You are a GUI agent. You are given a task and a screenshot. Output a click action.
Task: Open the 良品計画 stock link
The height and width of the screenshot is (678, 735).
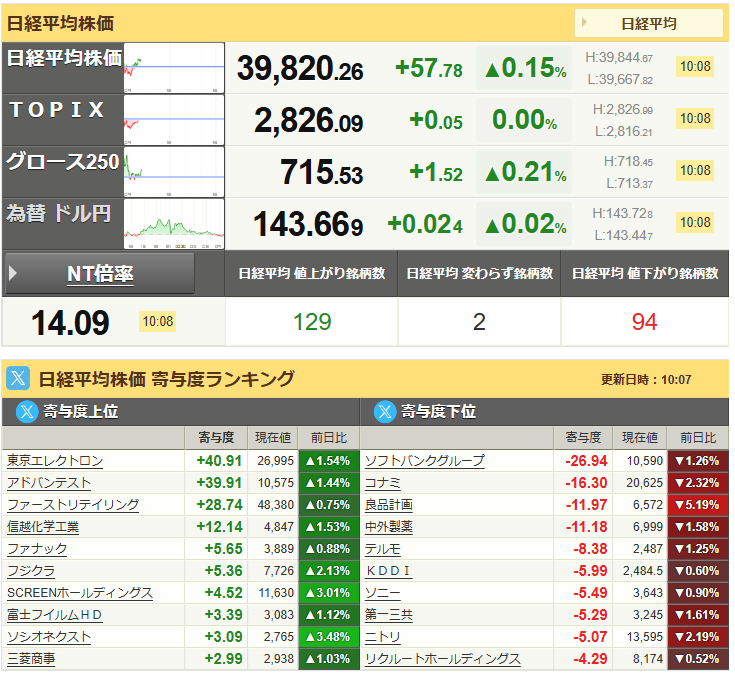389,505
